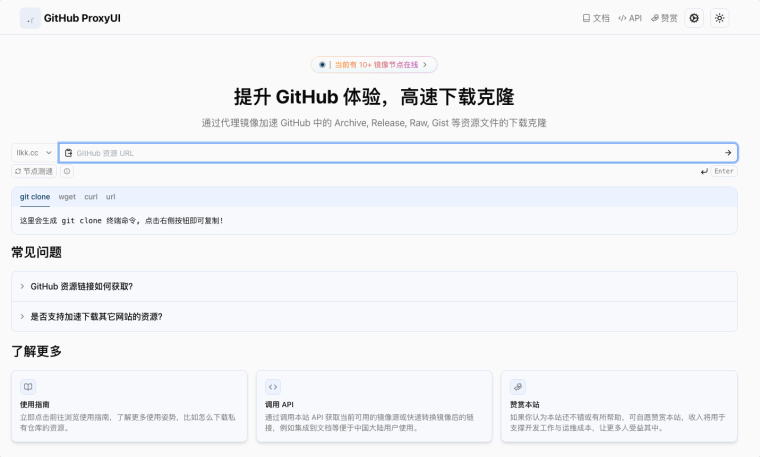
Task: Switch to the curl tab
Action: (x=91, y=197)
